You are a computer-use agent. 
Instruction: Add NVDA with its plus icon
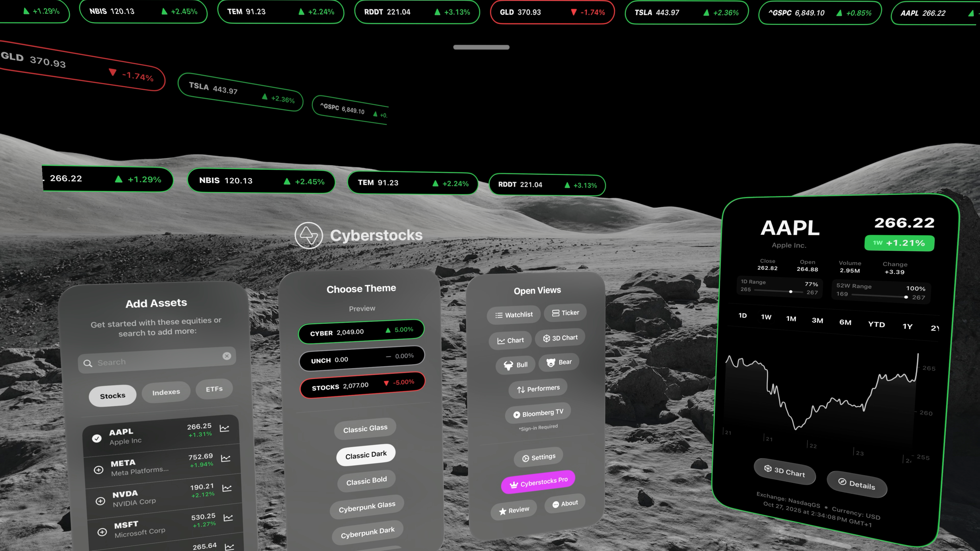click(100, 501)
